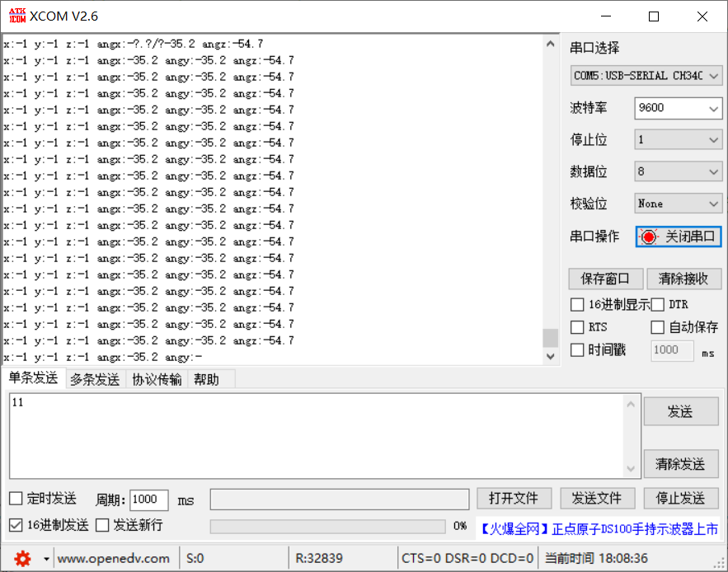Enable the DTR checkbox
The width and height of the screenshot is (728, 572).
pyautogui.click(x=657, y=305)
